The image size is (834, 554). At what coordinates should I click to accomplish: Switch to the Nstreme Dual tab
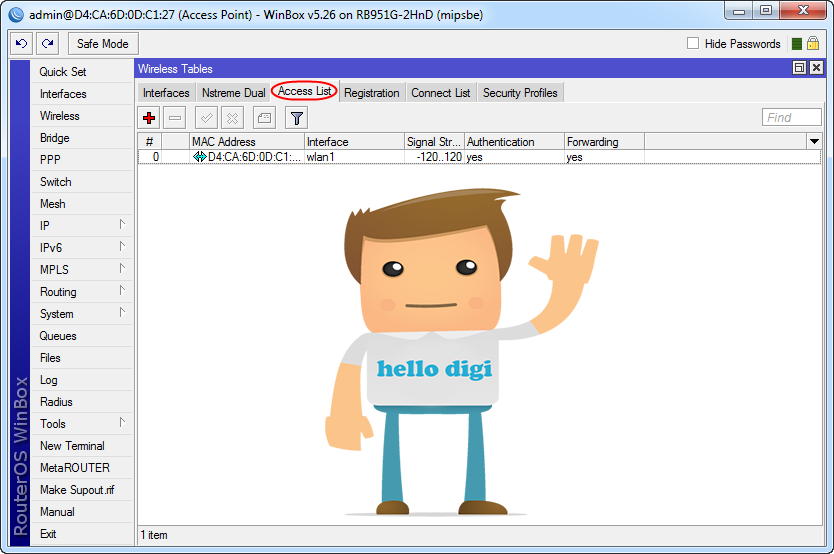pos(233,93)
